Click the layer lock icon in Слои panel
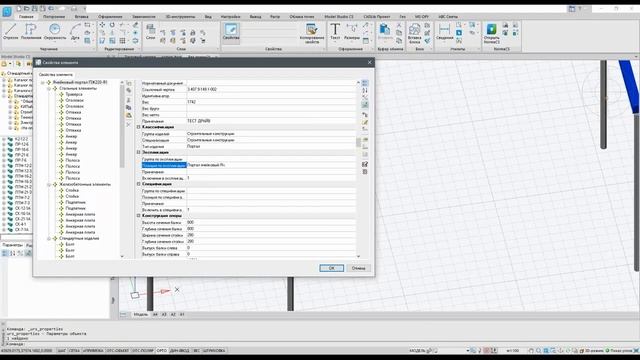 [x=193, y=33]
